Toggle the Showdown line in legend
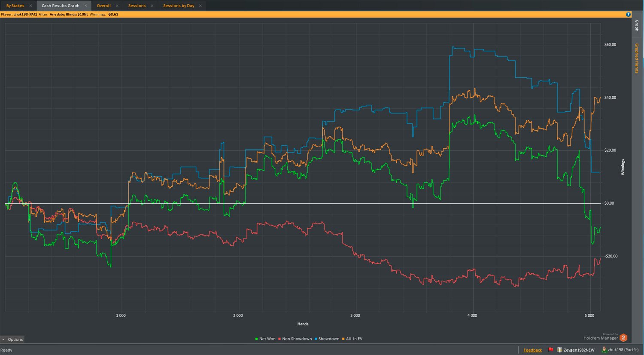The image size is (644, 355). [327, 339]
